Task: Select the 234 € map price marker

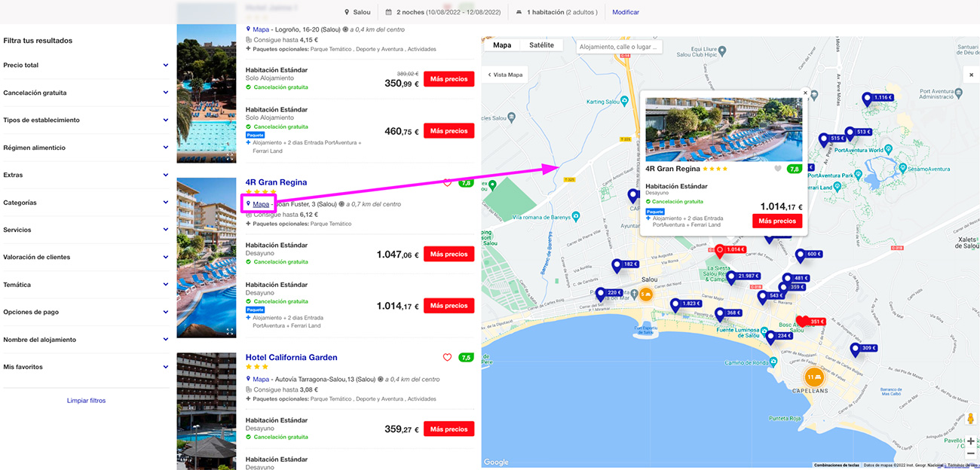Action: 779,337
